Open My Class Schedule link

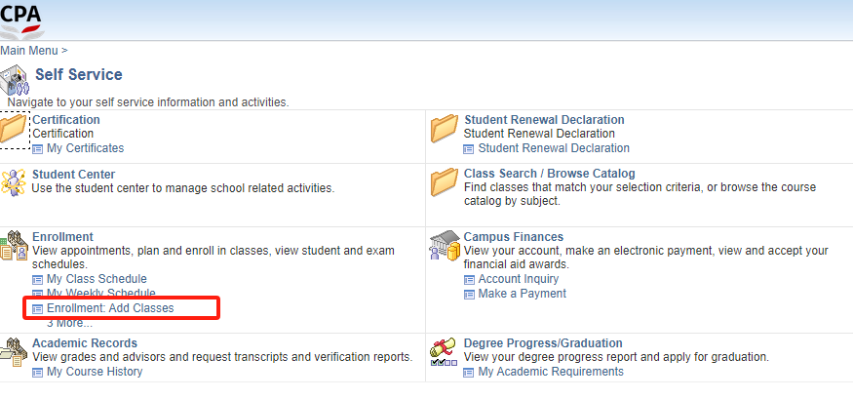pos(97,279)
